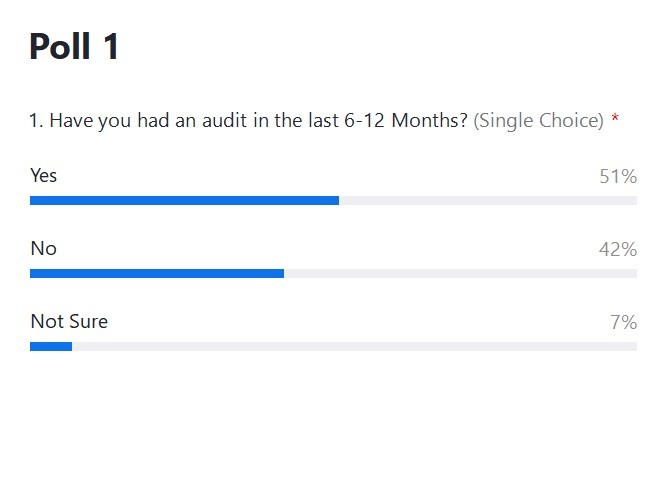
Task: Click the question number 1
Action: click(x=36, y=121)
